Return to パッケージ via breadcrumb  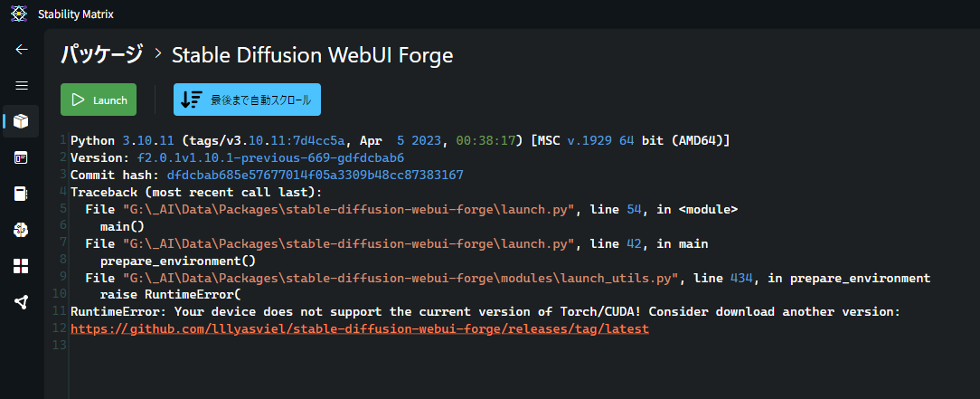[102, 55]
